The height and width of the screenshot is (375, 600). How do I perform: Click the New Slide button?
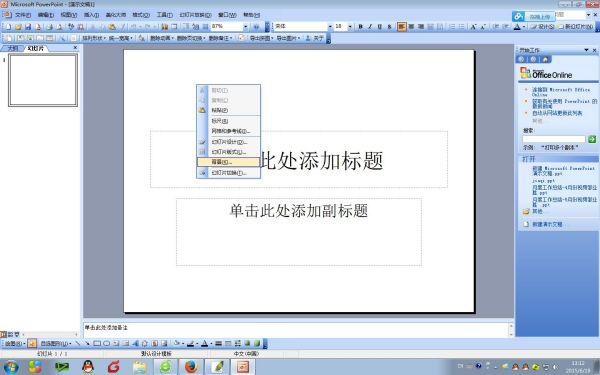point(576,26)
